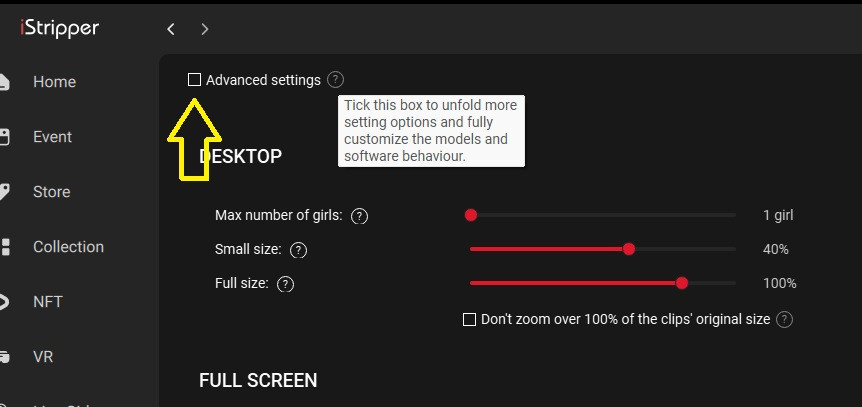This screenshot has width=862, height=407.
Task: Click the Max number of girls slider handle
Action: [x=471, y=215]
